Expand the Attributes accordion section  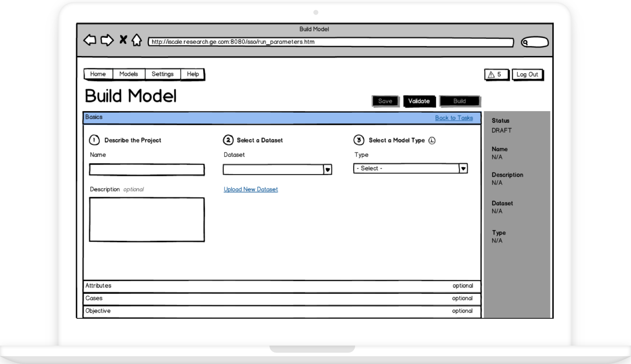282,286
